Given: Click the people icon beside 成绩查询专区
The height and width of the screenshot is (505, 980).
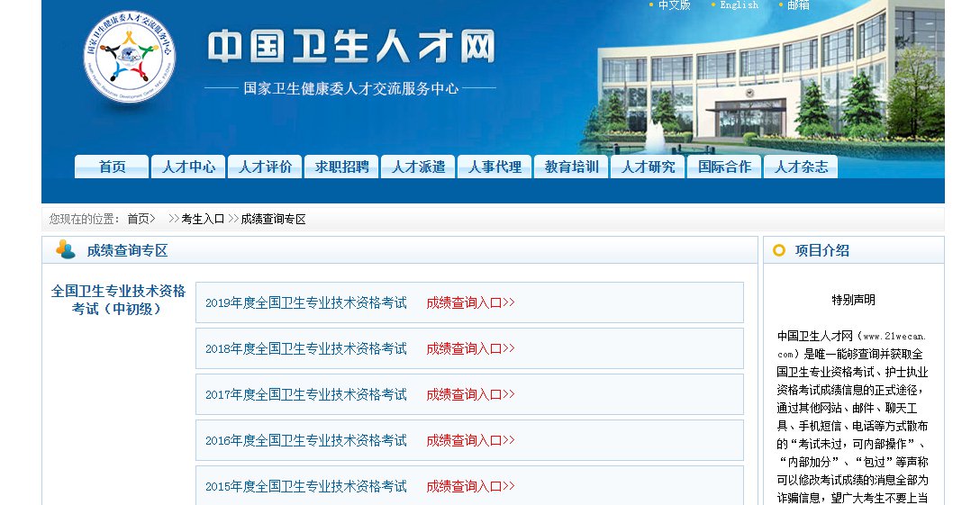Looking at the screenshot, I should [x=66, y=249].
